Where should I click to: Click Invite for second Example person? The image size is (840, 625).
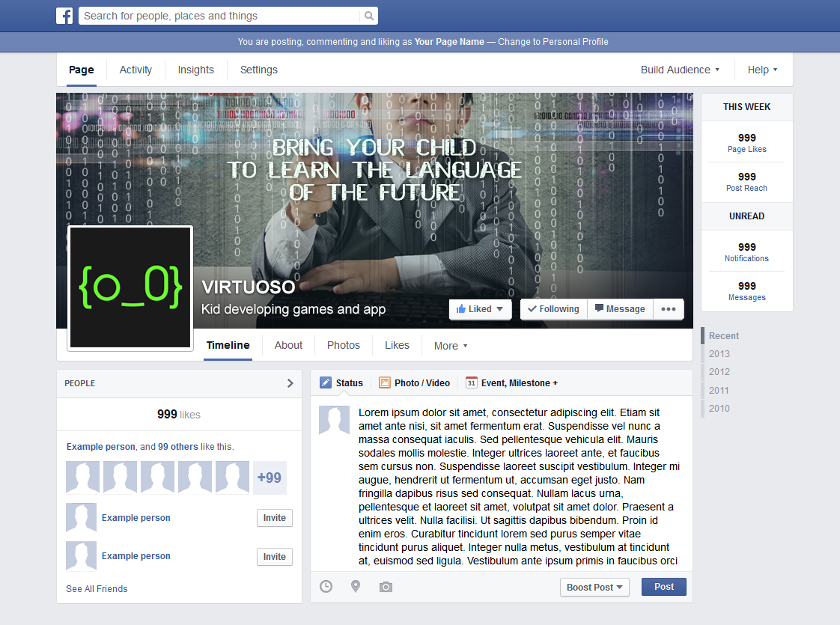coord(274,556)
